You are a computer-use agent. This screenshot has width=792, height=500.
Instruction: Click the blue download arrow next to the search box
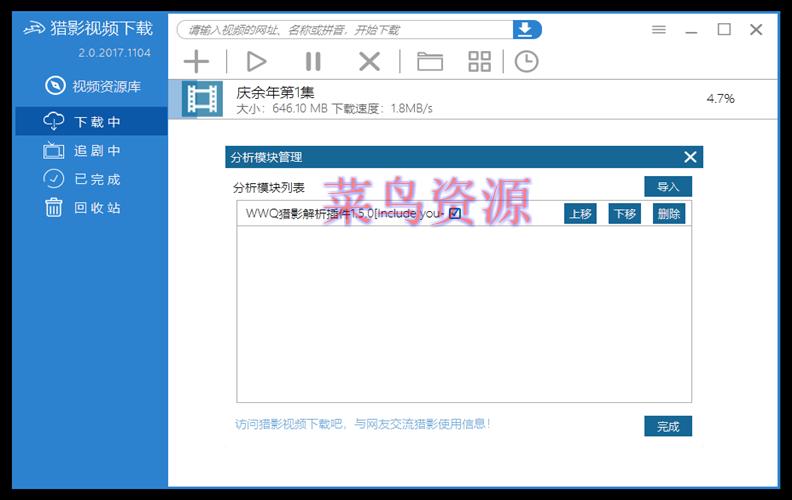(526, 29)
